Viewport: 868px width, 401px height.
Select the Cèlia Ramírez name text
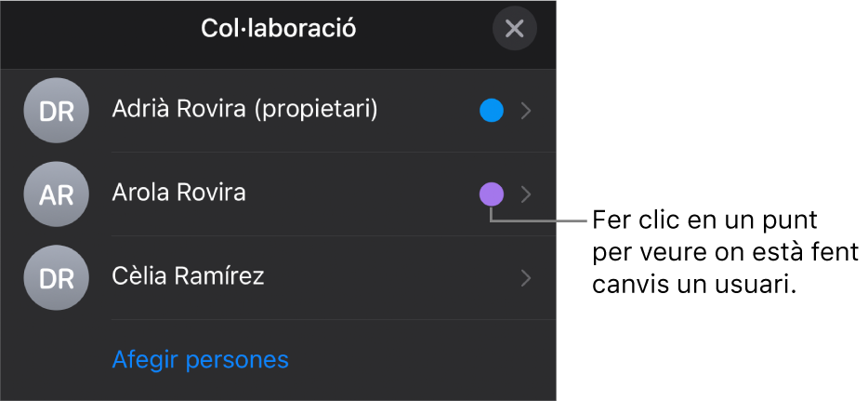tap(189, 275)
